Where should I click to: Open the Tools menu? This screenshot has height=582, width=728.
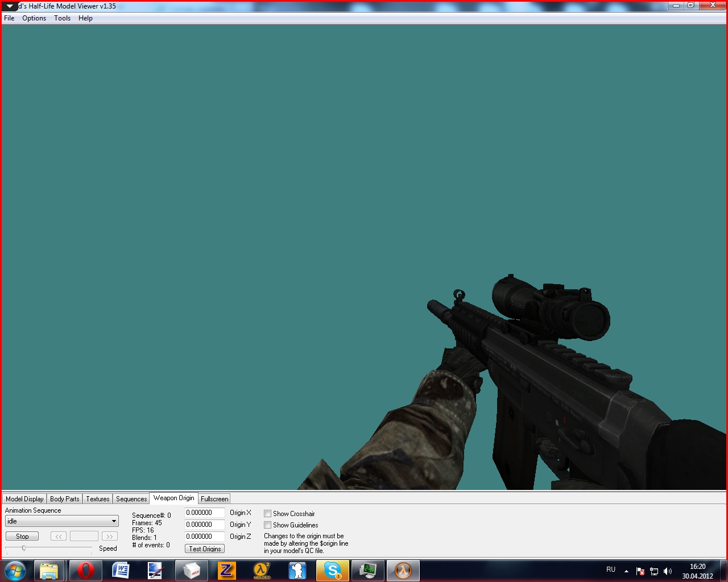tap(62, 18)
